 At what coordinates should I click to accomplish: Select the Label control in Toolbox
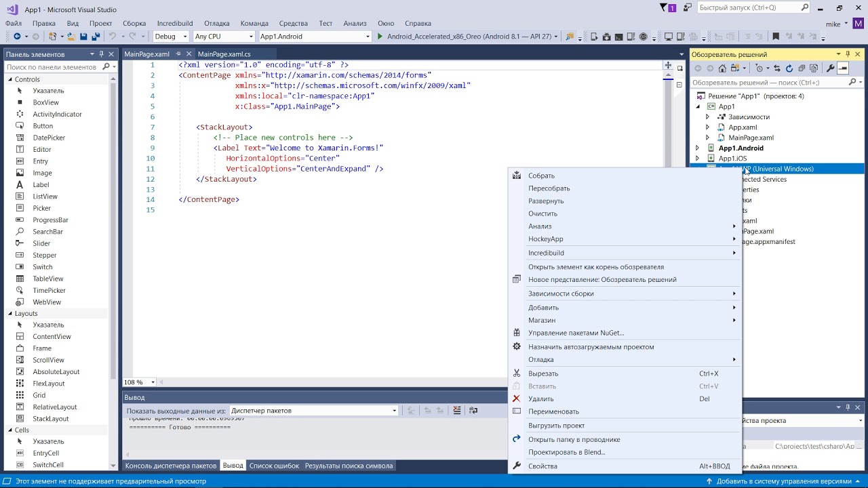tap(41, 184)
